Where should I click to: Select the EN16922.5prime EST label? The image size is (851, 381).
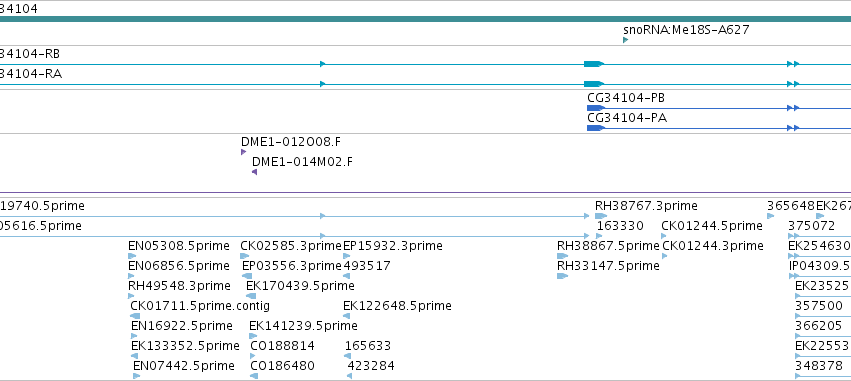pyautogui.click(x=182, y=326)
